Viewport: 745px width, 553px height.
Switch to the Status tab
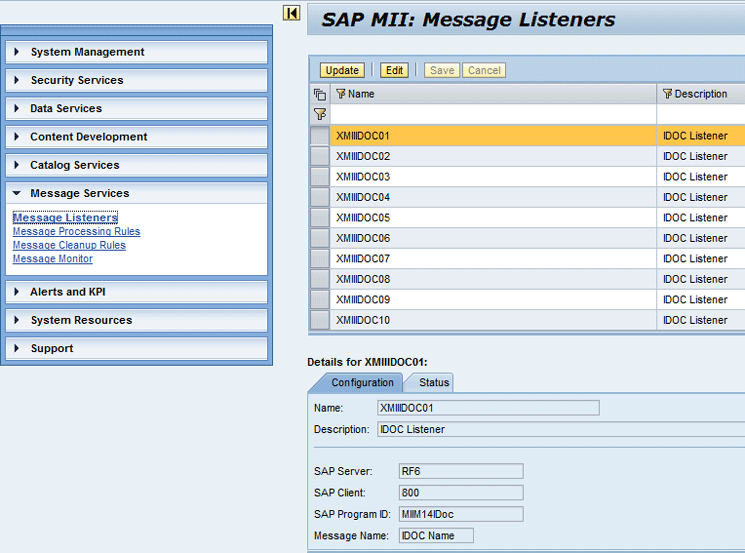(433, 382)
